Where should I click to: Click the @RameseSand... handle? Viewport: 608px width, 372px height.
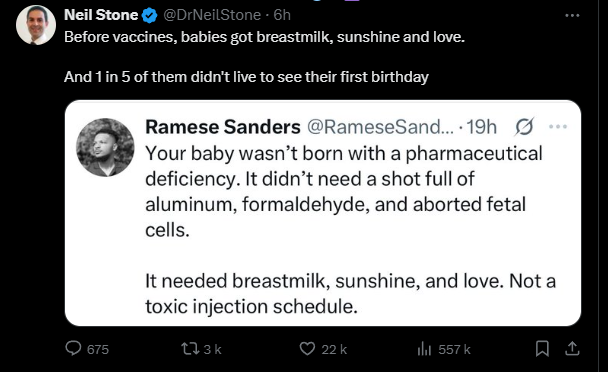(x=380, y=127)
